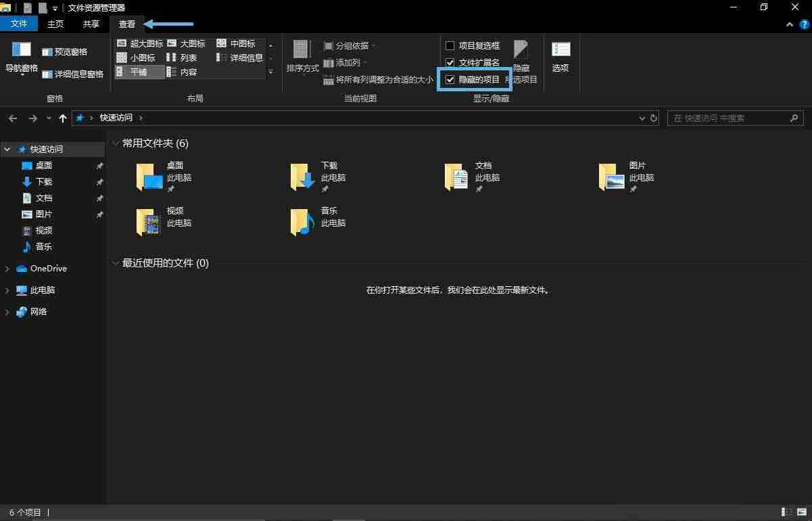Switch to the 主页 ribbon tab
The image size is (812, 521).
pos(55,23)
